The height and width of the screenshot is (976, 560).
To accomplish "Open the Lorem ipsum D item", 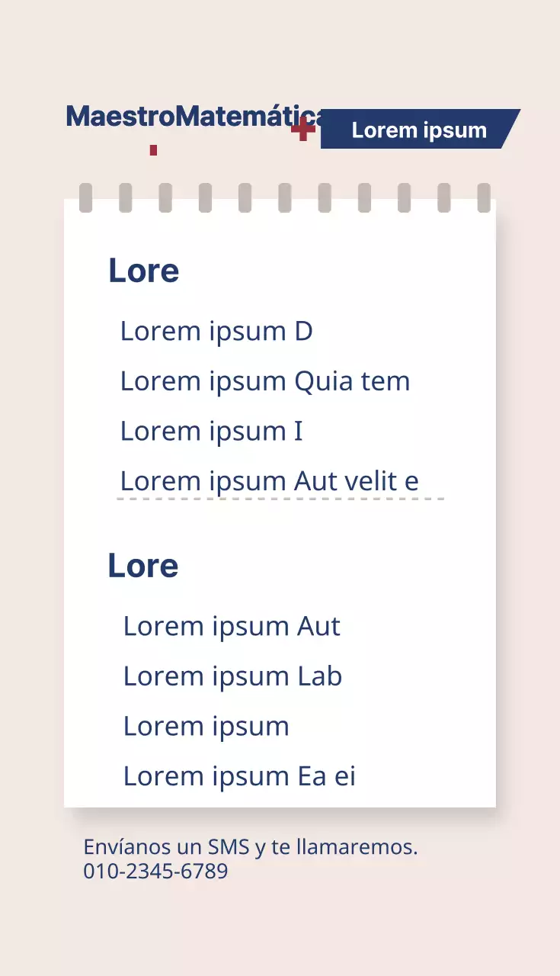I will click(216, 331).
